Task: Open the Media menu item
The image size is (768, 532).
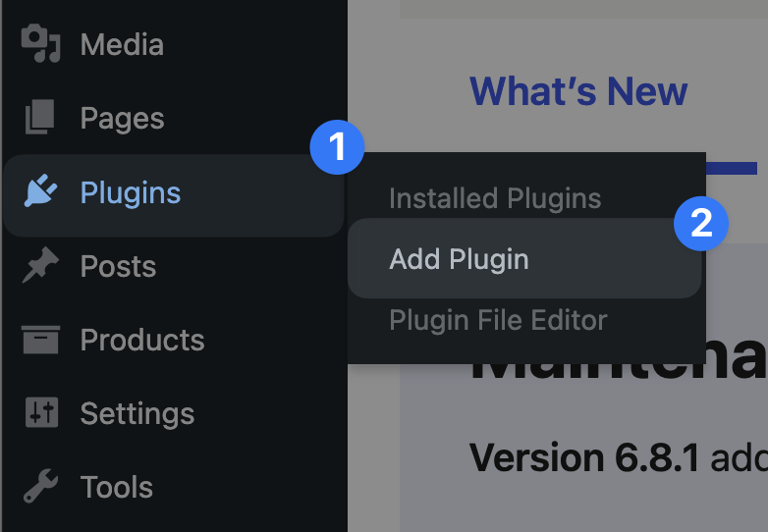Action: pyautogui.click(x=122, y=44)
